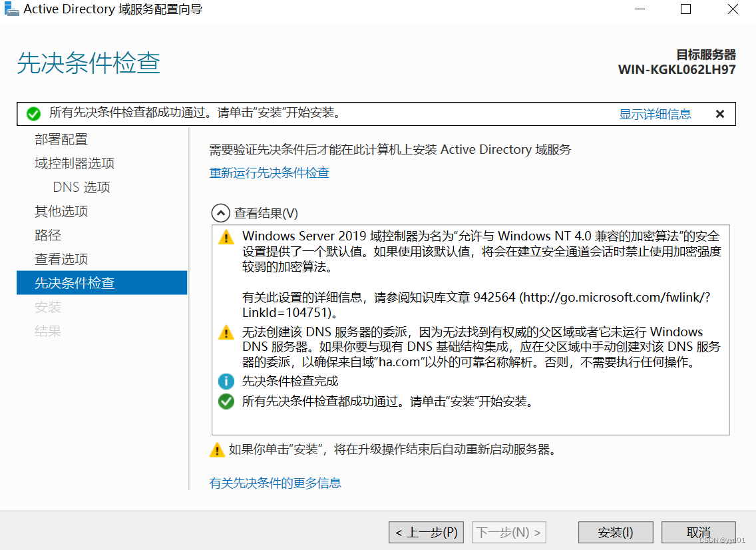Minimize the wizard window
756x550 pixels.
[x=640, y=9]
